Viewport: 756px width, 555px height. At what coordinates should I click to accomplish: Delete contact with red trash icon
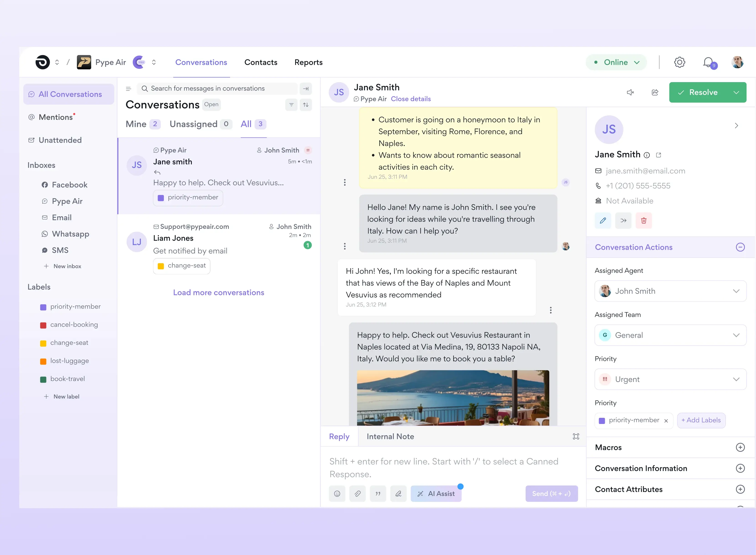pyautogui.click(x=644, y=220)
